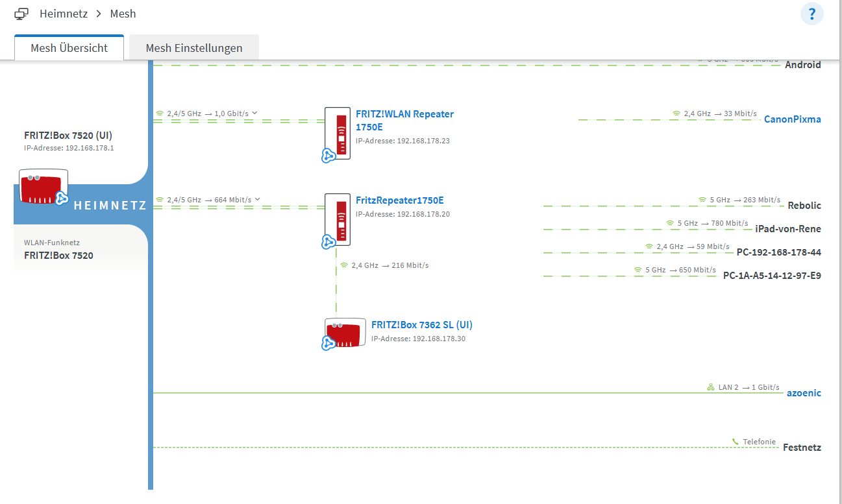The height and width of the screenshot is (504, 842).
Task: Expand the 1,0 Gbit/s connection details chevron
Action: [x=254, y=112]
